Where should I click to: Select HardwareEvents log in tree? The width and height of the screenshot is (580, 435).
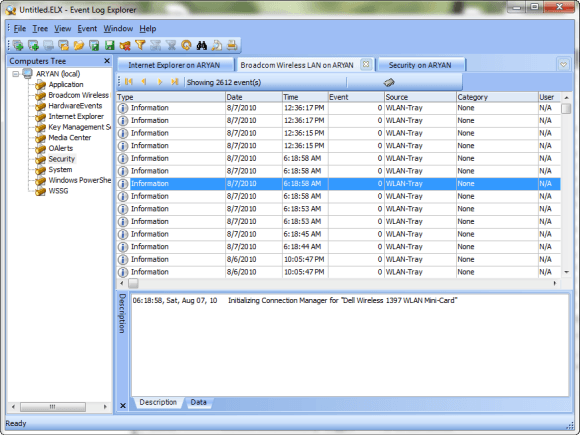click(x=75, y=106)
